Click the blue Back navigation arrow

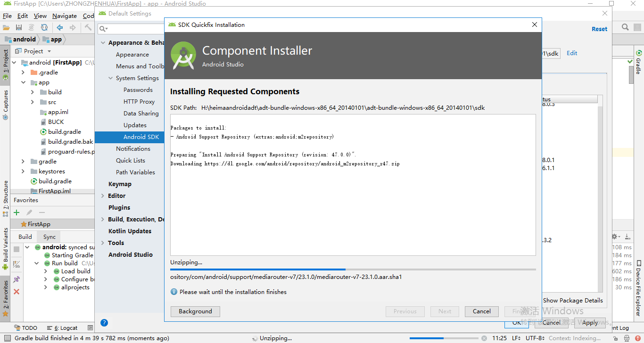tap(60, 27)
